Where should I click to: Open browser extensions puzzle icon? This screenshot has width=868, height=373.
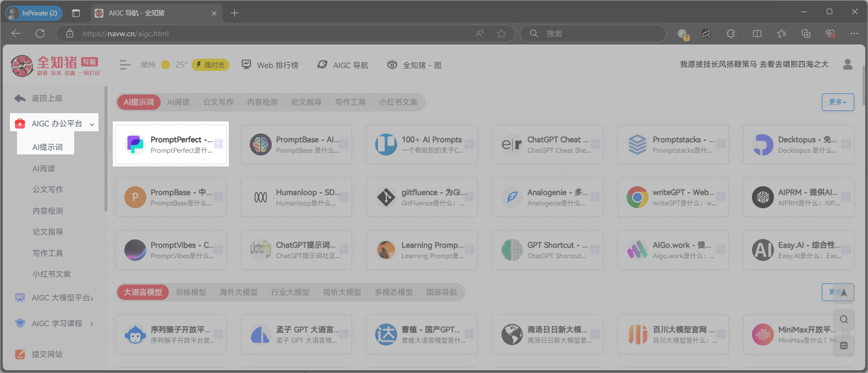[x=730, y=34]
